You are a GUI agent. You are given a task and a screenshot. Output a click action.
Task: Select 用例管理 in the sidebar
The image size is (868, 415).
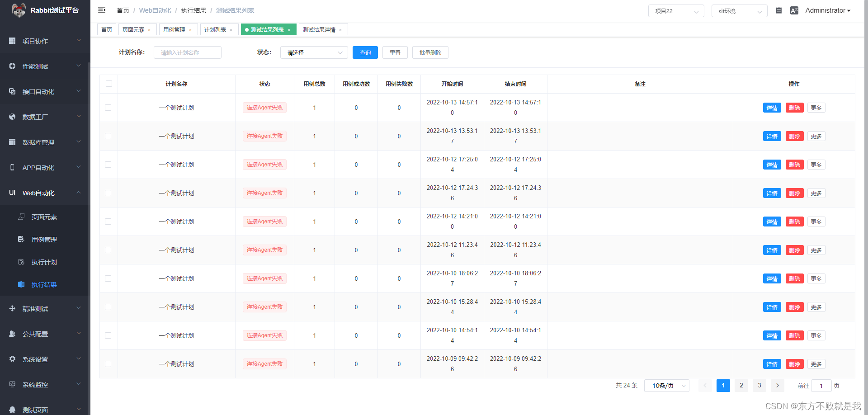43,239
